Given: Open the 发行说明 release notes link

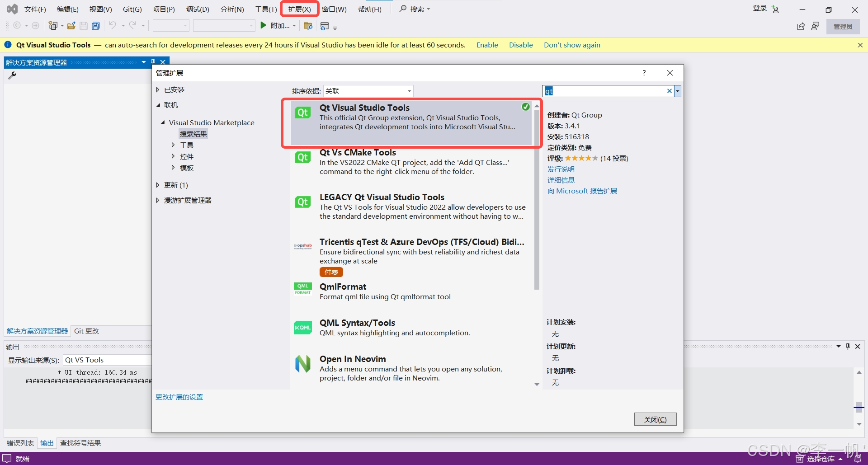Looking at the screenshot, I should [561, 169].
